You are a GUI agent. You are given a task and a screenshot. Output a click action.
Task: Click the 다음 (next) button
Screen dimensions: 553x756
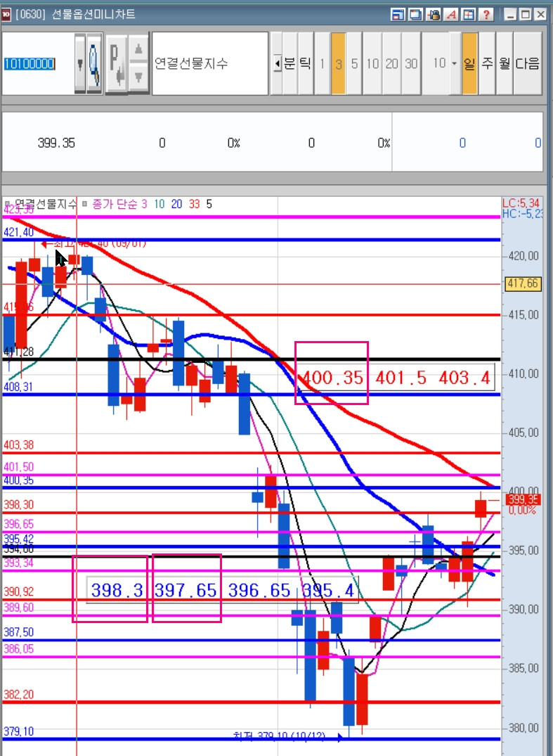[528, 63]
